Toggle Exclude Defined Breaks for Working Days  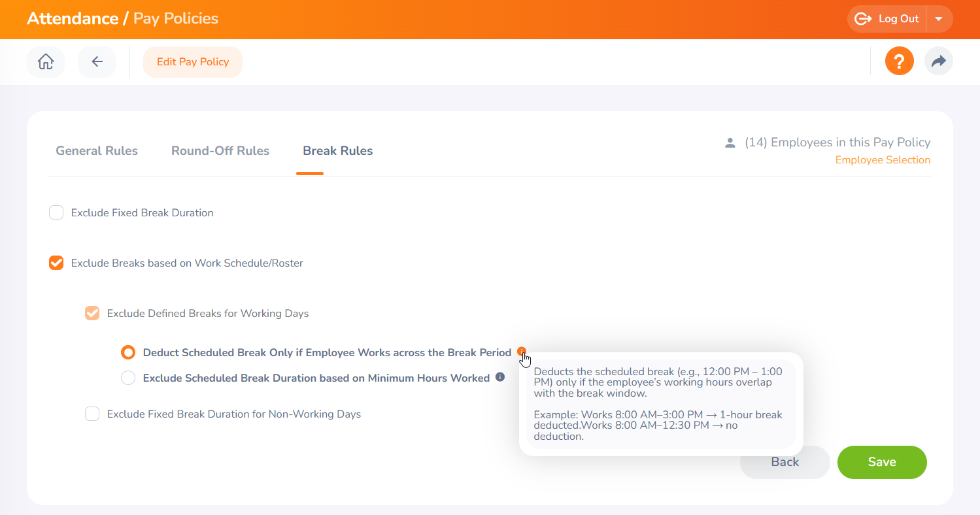[x=92, y=313]
